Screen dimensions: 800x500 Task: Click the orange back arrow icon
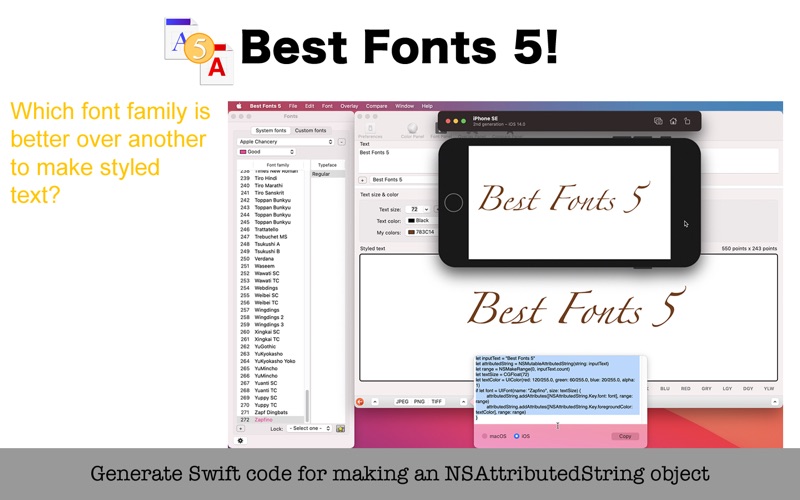(x=360, y=402)
